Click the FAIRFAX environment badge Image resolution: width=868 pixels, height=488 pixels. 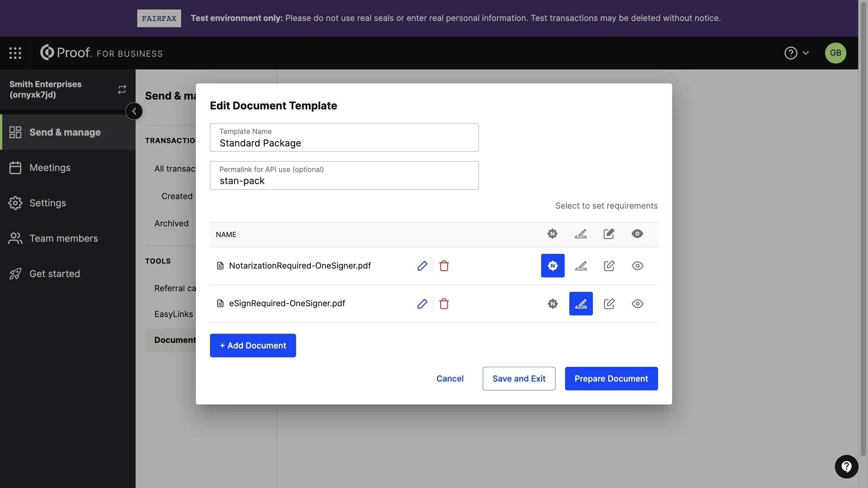point(159,18)
